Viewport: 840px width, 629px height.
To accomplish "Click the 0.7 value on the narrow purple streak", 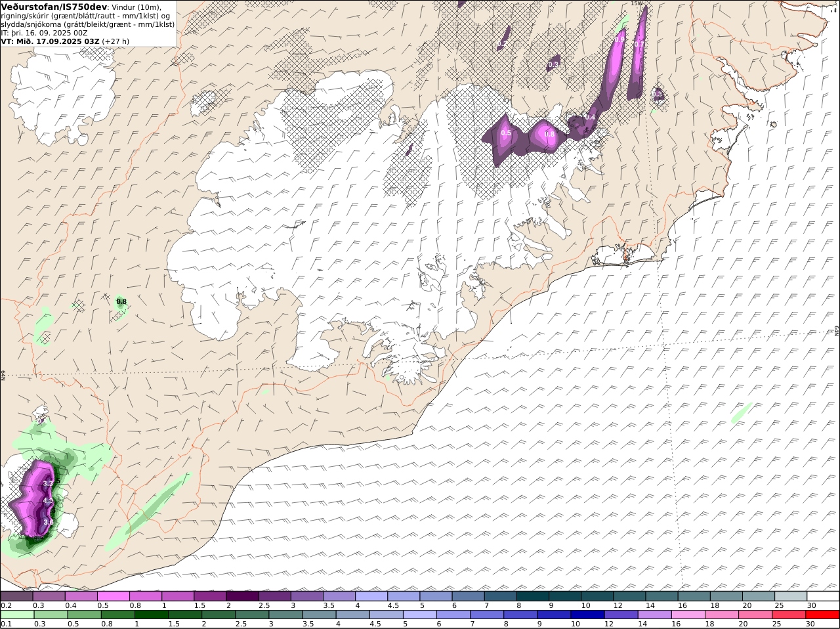I will (639, 45).
